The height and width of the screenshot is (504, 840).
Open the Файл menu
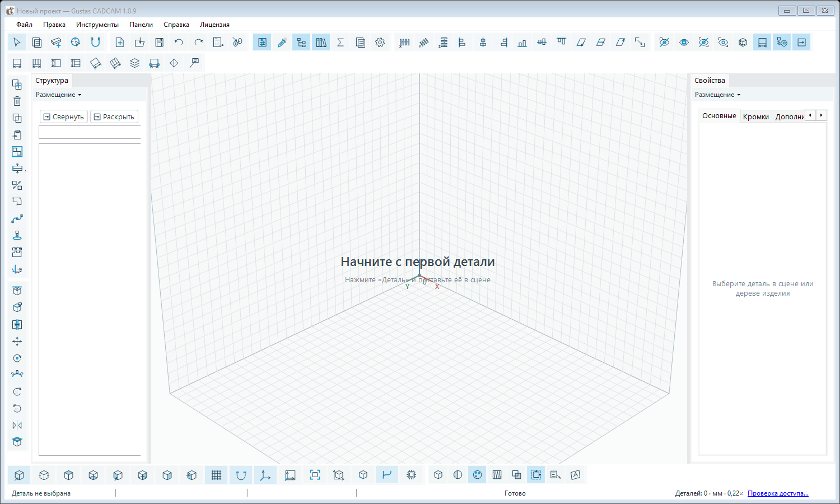click(x=24, y=25)
